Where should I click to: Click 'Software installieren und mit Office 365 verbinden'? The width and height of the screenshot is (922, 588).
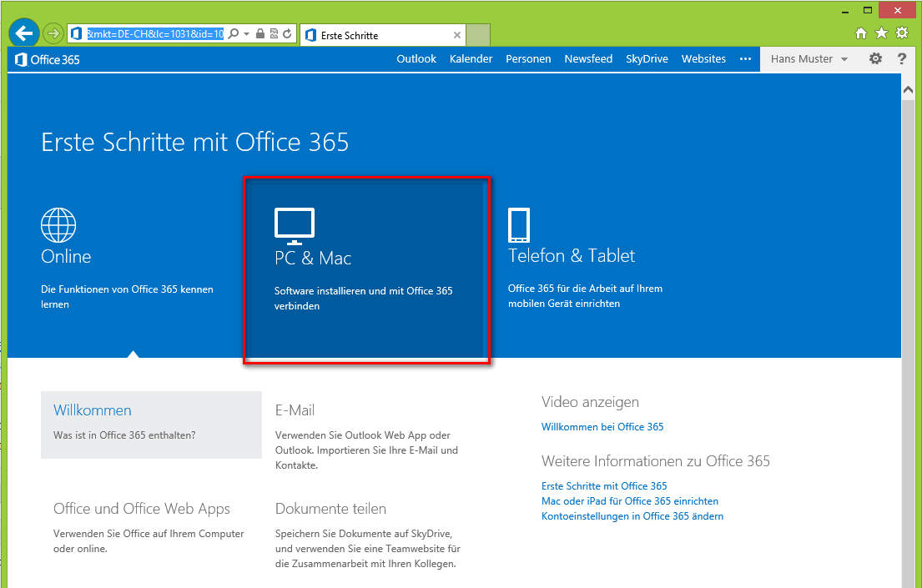click(x=364, y=298)
